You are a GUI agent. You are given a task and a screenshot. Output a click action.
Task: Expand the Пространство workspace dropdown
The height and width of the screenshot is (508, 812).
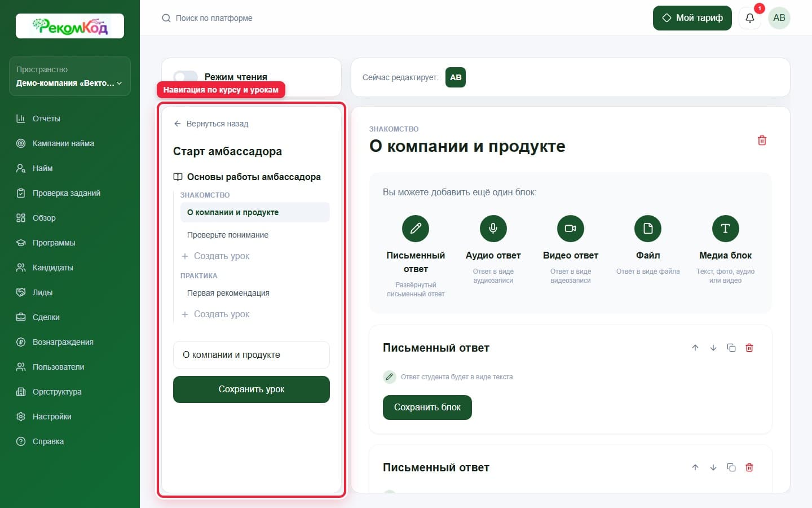tap(70, 76)
